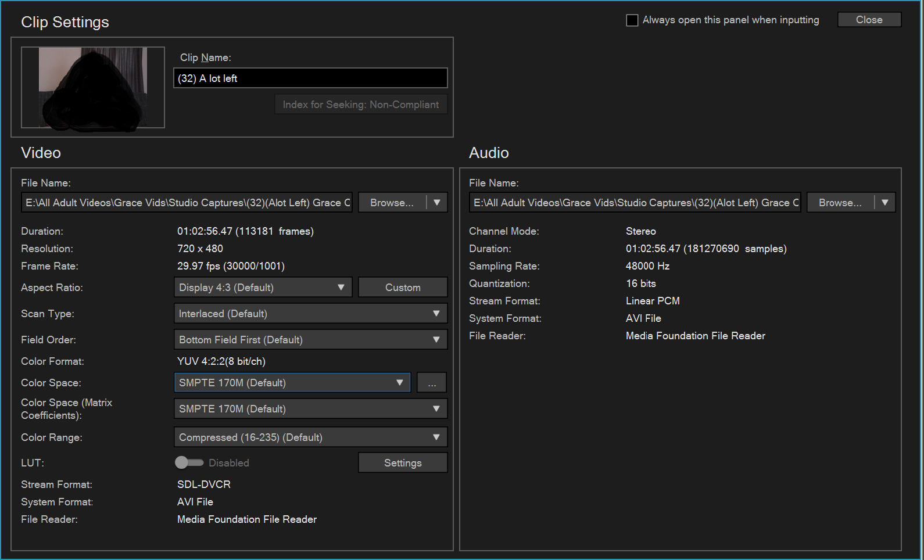
Task: Expand the Color Space dropdown
Action: (292, 383)
